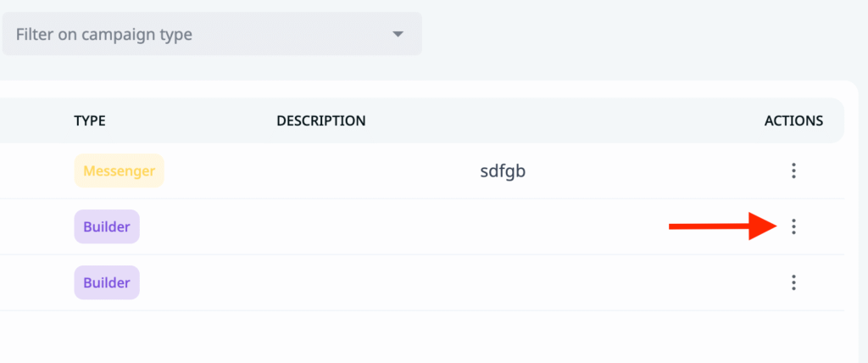Viewport: 868px width, 363px height.
Task: Click the empty description cell in last Builder row
Action: click(424, 282)
